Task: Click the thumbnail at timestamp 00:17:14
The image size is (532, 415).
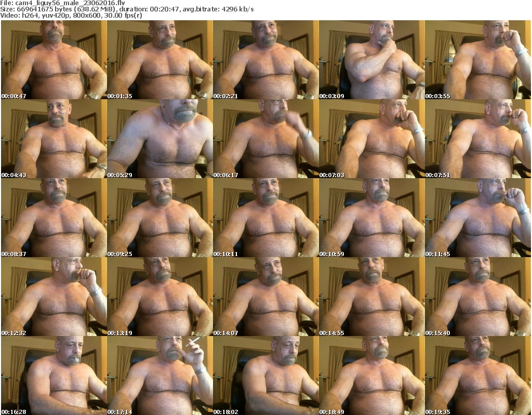Action: tap(160, 376)
